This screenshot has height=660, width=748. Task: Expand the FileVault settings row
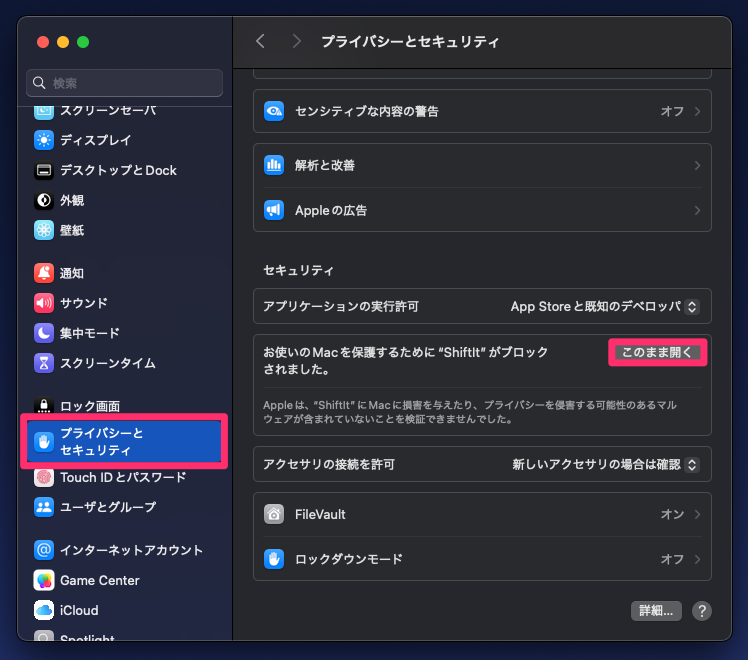(482, 514)
